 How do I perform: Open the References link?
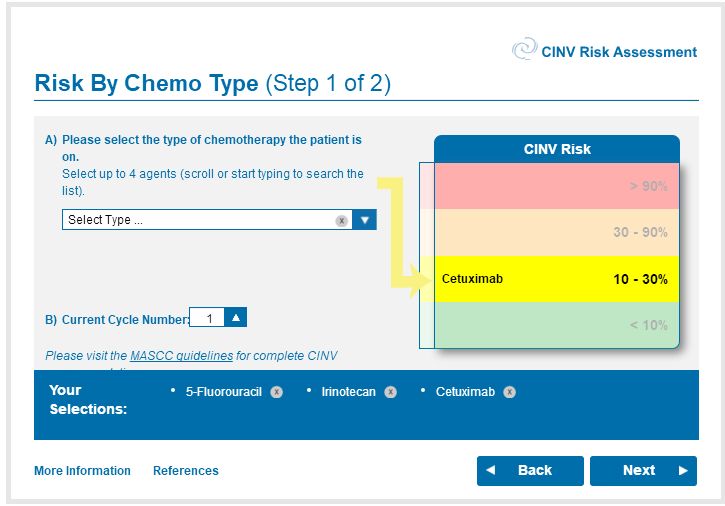tap(186, 471)
